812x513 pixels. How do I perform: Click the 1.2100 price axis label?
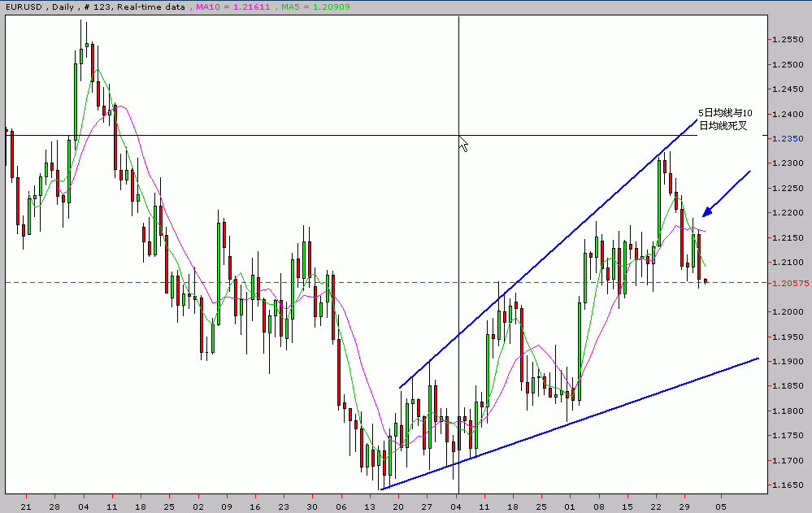788,263
